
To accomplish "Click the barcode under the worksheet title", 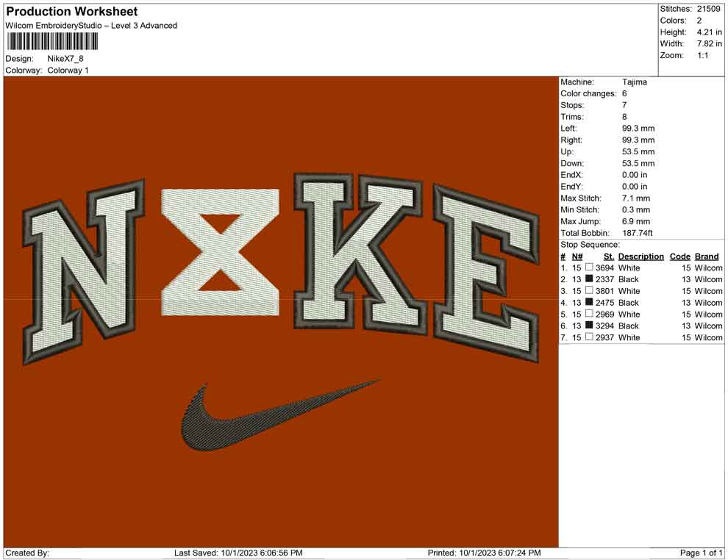I will [52, 41].
